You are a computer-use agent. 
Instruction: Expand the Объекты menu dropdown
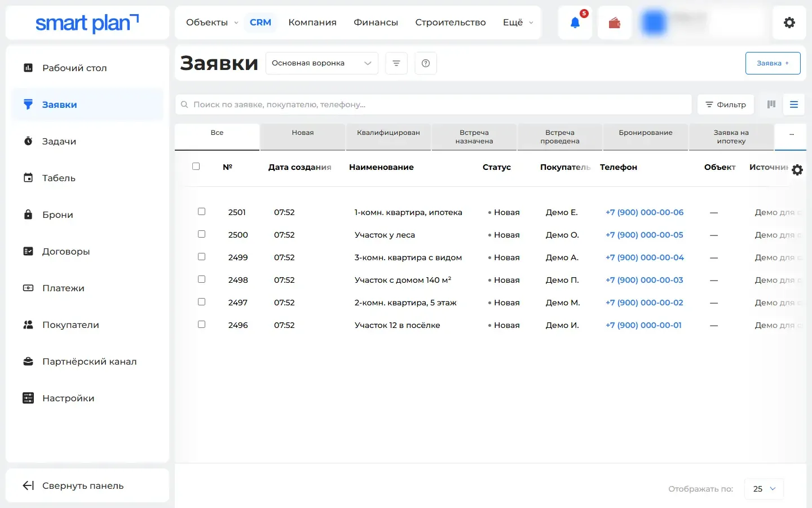(x=212, y=23)
